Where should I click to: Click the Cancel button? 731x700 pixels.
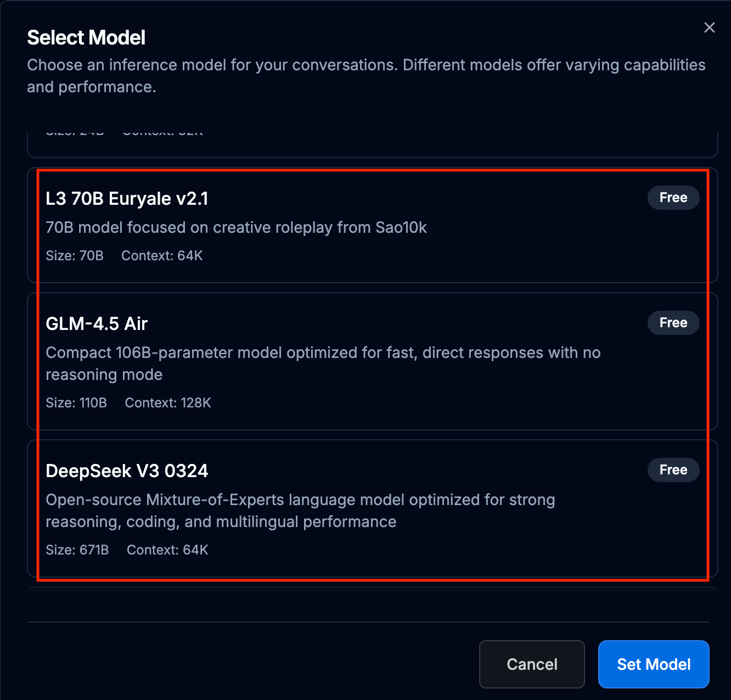[x=531, y=664]
